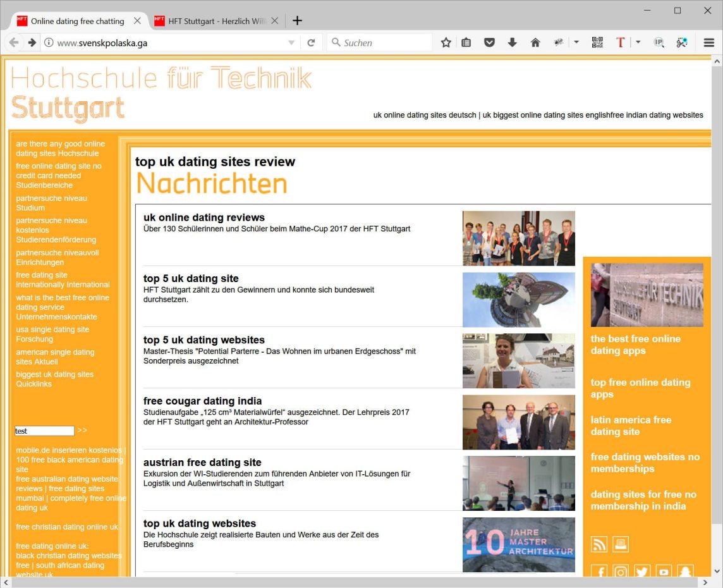Click the vertical scrollbar up arrow
Screen dimensions: 723x588
(x=717, y=61)
